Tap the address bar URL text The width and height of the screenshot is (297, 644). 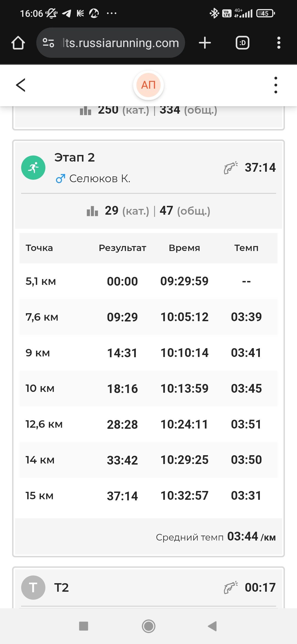120,43
